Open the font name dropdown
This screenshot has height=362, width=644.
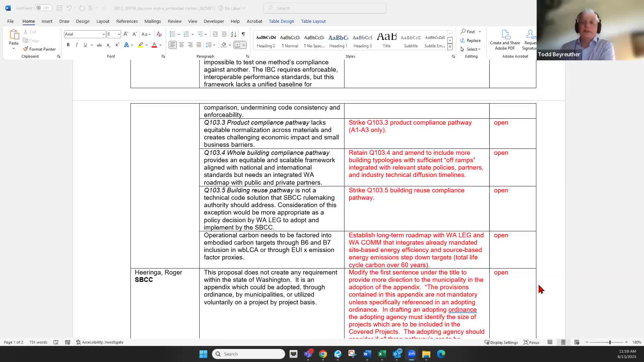104,34
